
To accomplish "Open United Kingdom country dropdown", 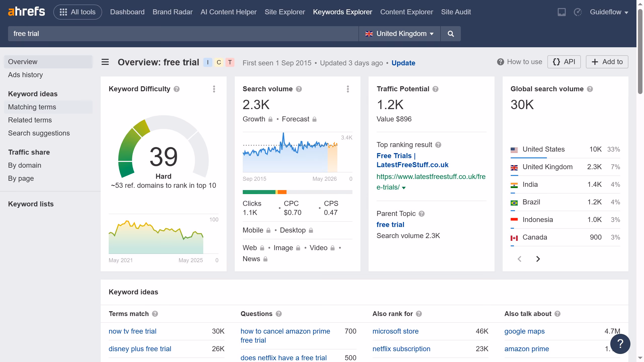I will tap(399, 34).
